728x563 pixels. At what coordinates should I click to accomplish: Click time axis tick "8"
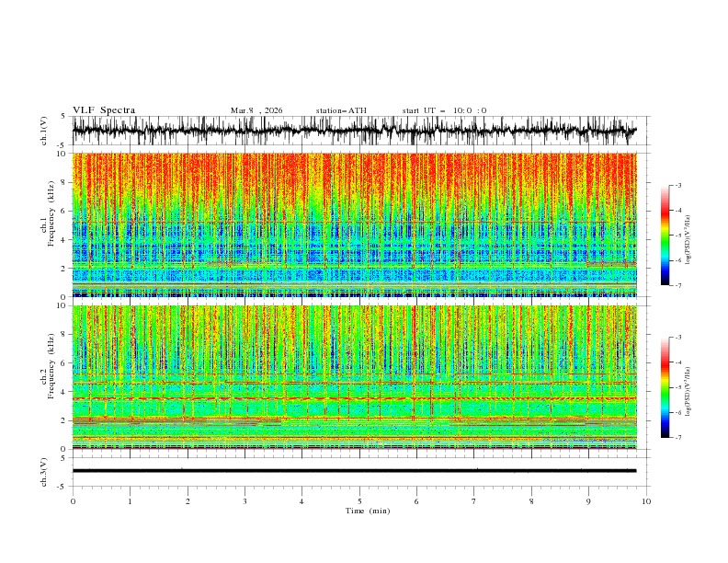(531, 501)
